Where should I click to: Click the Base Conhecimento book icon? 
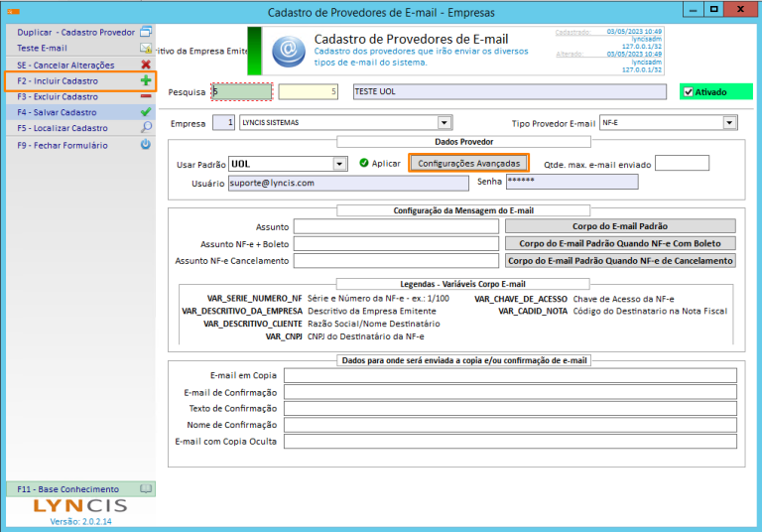[146, 488]
